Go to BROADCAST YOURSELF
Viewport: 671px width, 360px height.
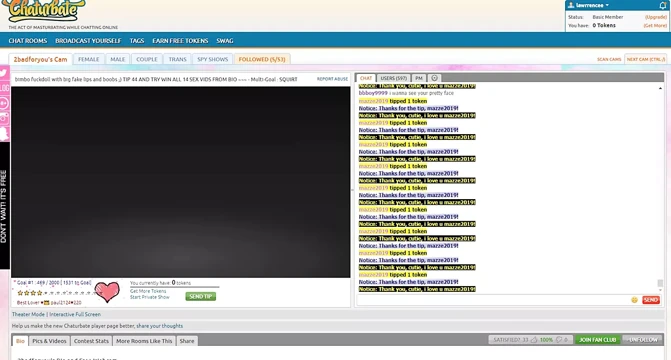(x=88, y=41)
